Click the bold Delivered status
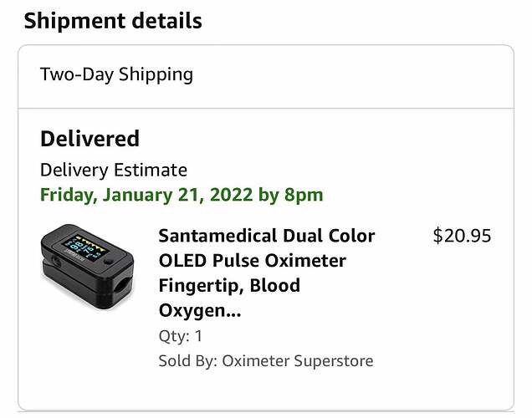This screenshot has width=532, height=418. [90, 139]
